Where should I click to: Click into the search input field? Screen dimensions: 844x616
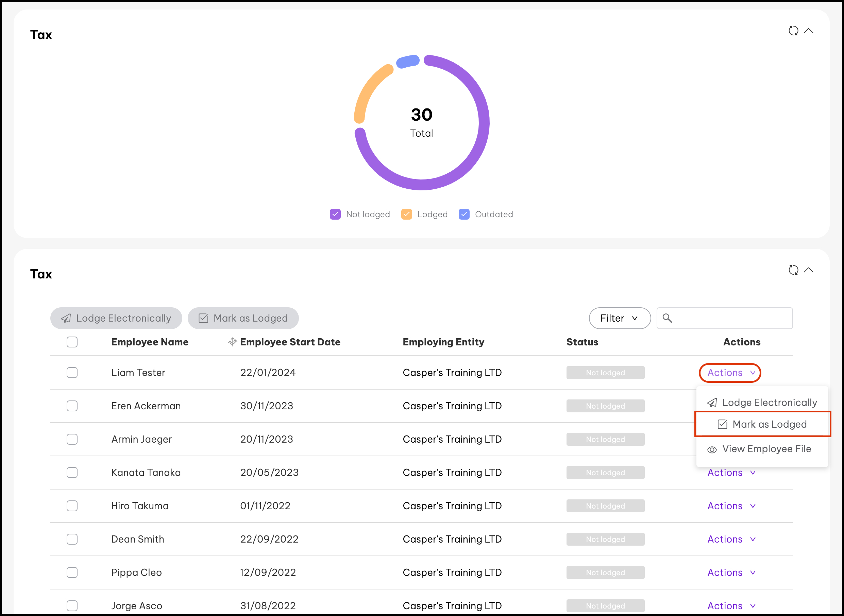pos(731,318)
